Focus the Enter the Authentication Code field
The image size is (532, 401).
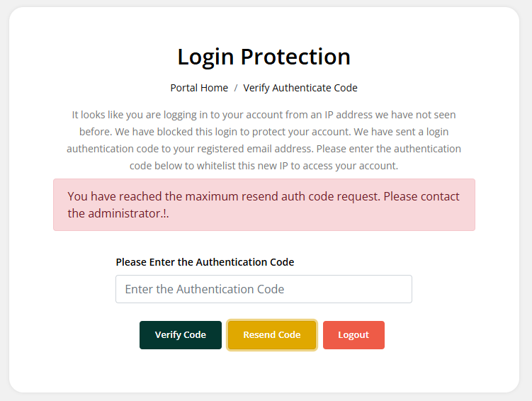coord(264,289)
